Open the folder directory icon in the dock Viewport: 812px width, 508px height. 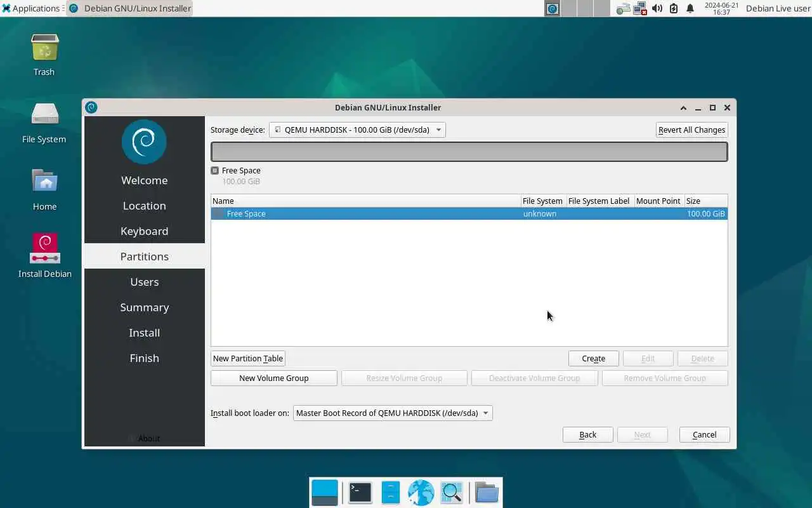click(x=487, y=493)
